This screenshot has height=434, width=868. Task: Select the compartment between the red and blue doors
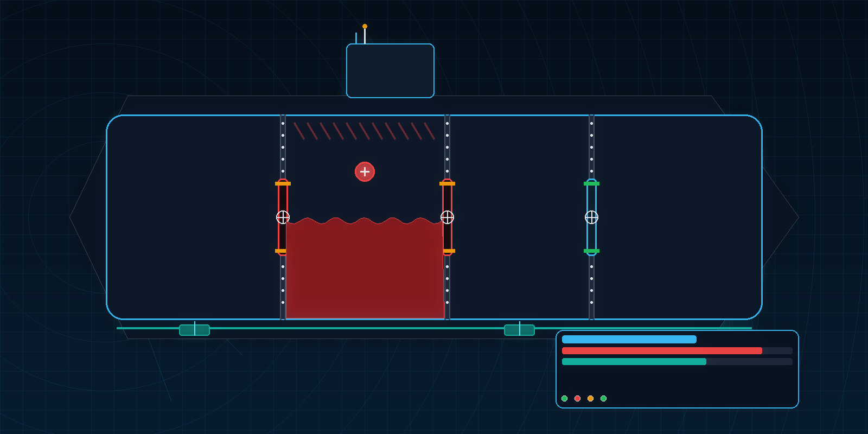519,217
